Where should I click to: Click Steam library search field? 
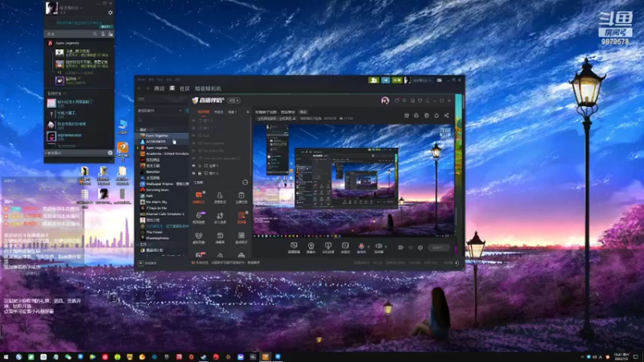coord(162,120)
